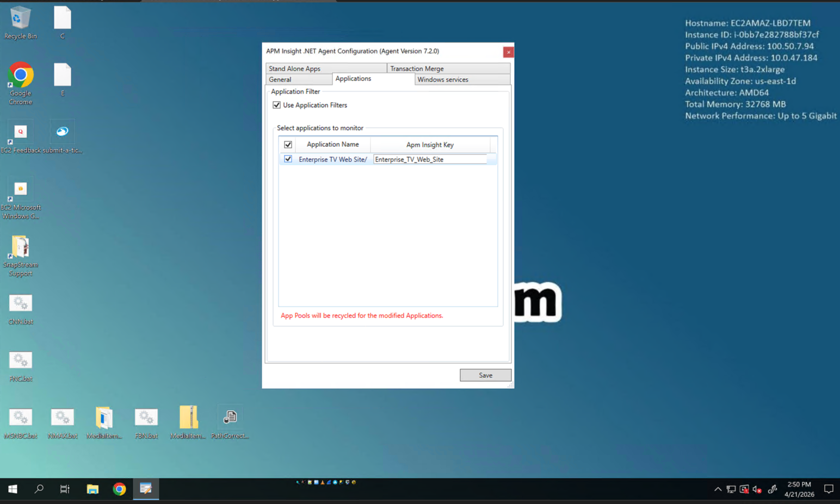The height and width of the screenshot is (504, 840).
Task: Click the Windows Start button
Action: tap(13, 489)
